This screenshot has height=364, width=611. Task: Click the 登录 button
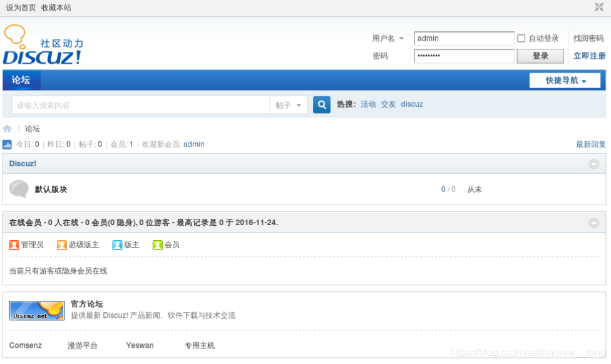pos(540,56)
